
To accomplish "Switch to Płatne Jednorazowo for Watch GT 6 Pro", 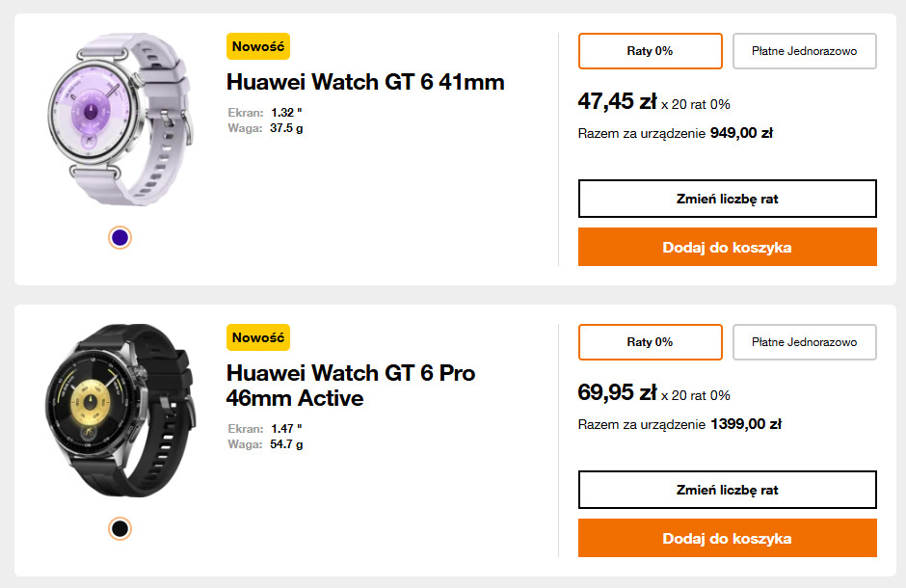I will click(x=805, y=342).
